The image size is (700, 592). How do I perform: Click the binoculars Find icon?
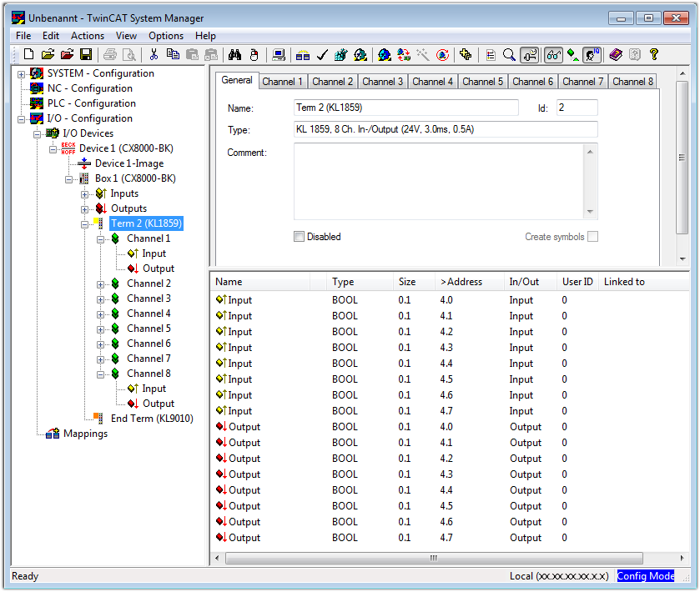234,54
